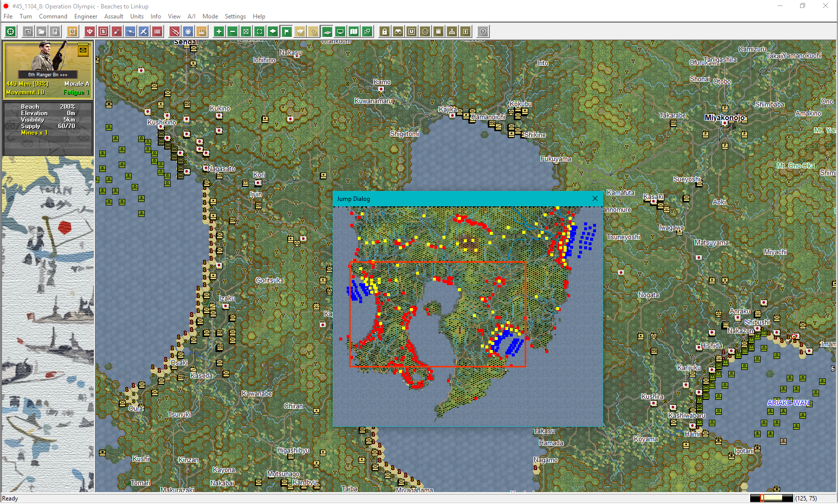The image size is (838, 504).
Task: Open the Turn menu
Action: 25,16
